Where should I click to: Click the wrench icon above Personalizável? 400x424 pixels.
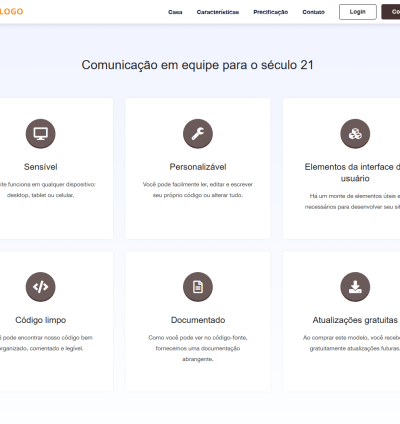pos(198,134)
